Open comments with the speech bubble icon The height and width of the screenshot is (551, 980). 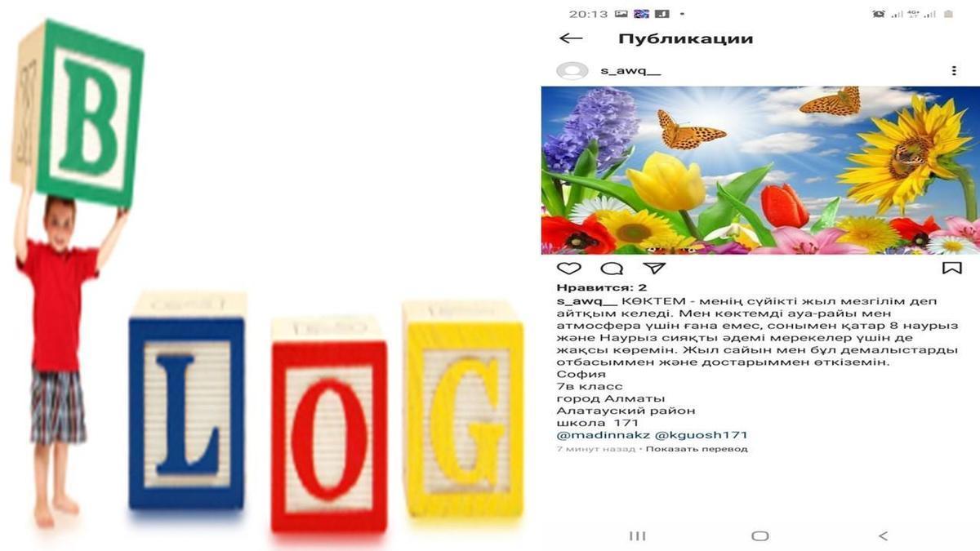tap(612, 269)
